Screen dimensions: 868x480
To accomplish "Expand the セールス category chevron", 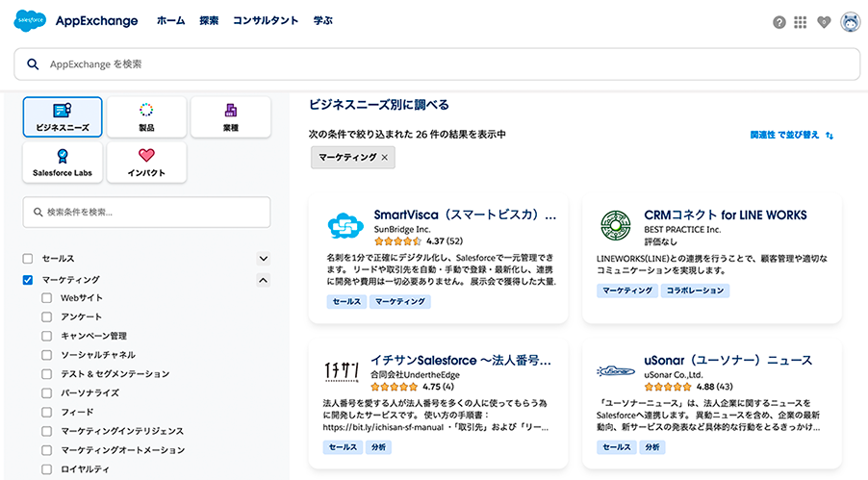I will (263, 259).
